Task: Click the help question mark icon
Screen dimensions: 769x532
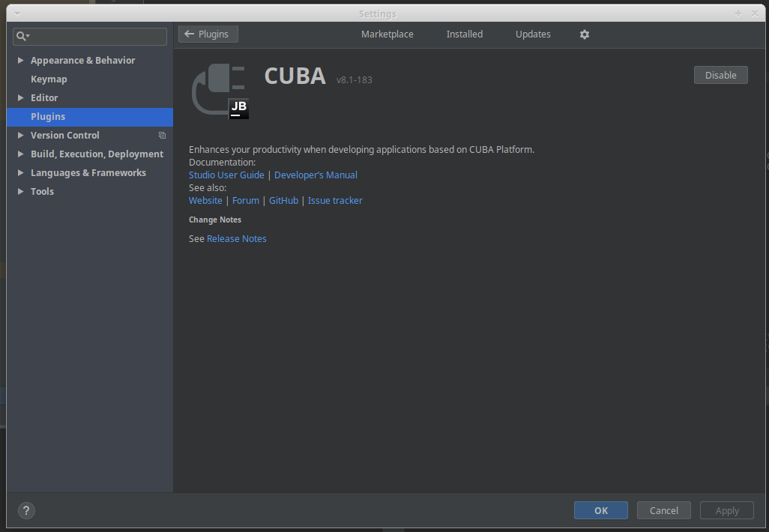Action: (x=26, y=510)
